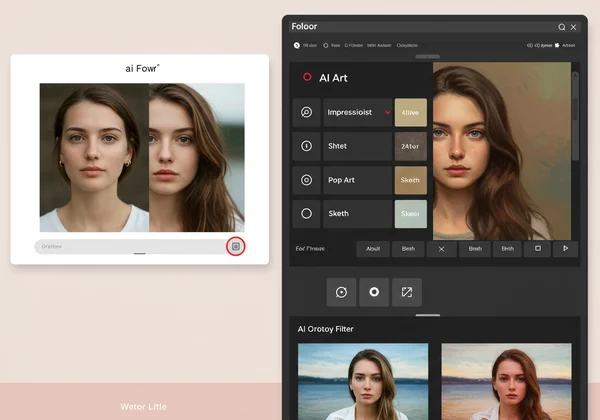The width and height of the screenshot is (600, 420).
Task: Click the magnifier icon in Impressioist row
Action: (x=306, y=112)
